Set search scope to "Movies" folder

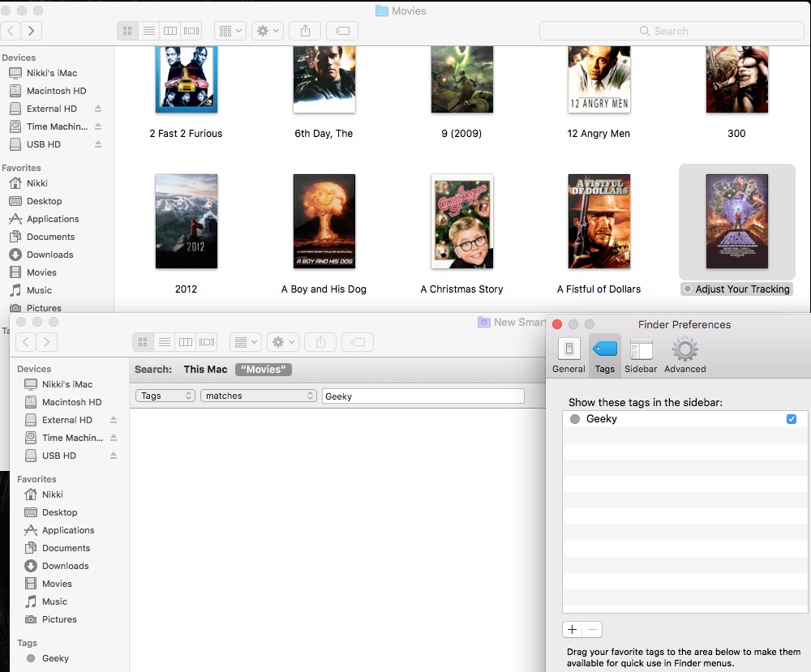point(264,370)
